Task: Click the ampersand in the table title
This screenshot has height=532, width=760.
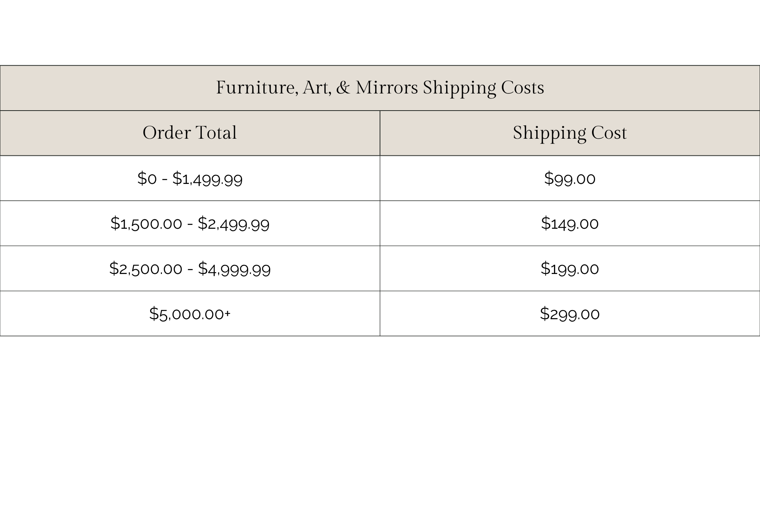Action: pos(343,88)
